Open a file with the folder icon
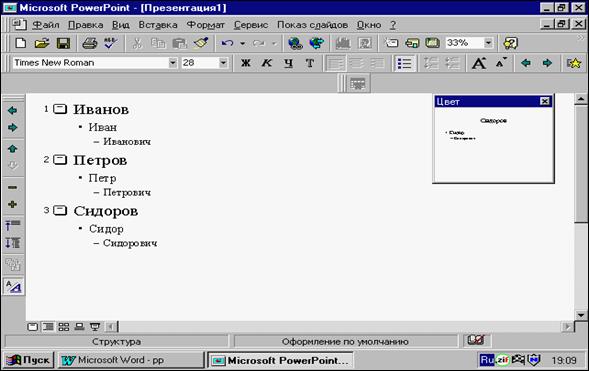This screenshot has width=589, height=371. tap(42, 43)
